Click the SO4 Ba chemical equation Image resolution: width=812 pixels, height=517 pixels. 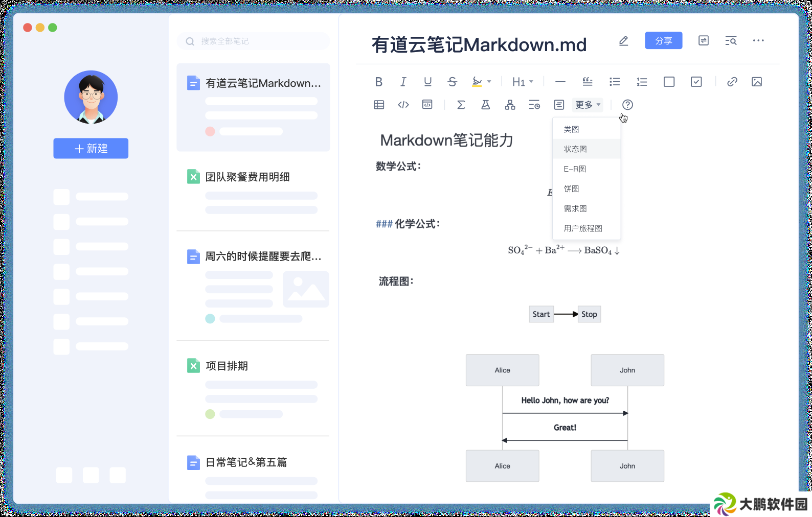point(563,250)
